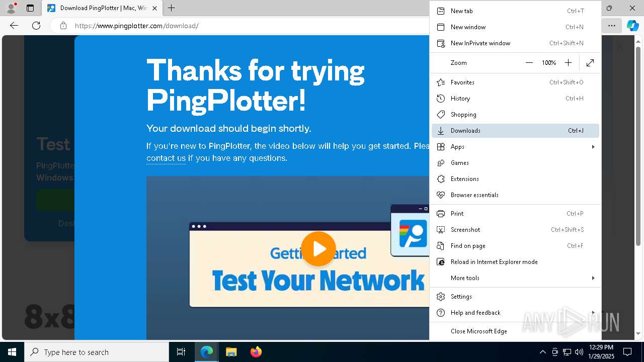This screenshot has height=362, width=644.
Task: Refresh the page
Action: [36, 26]
